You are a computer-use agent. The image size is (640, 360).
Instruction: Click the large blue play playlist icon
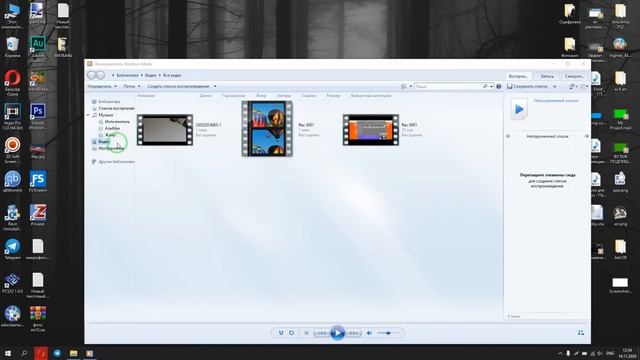tap(519, 109)
